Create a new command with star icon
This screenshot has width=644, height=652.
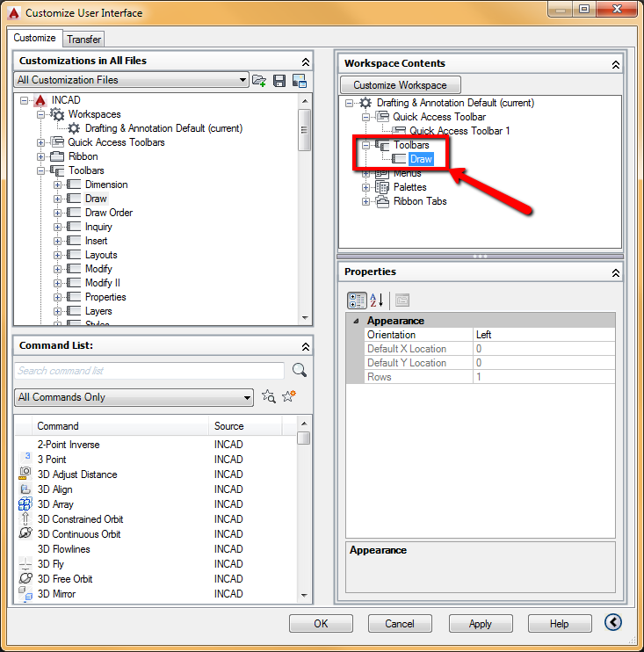(x=288, y=397)
